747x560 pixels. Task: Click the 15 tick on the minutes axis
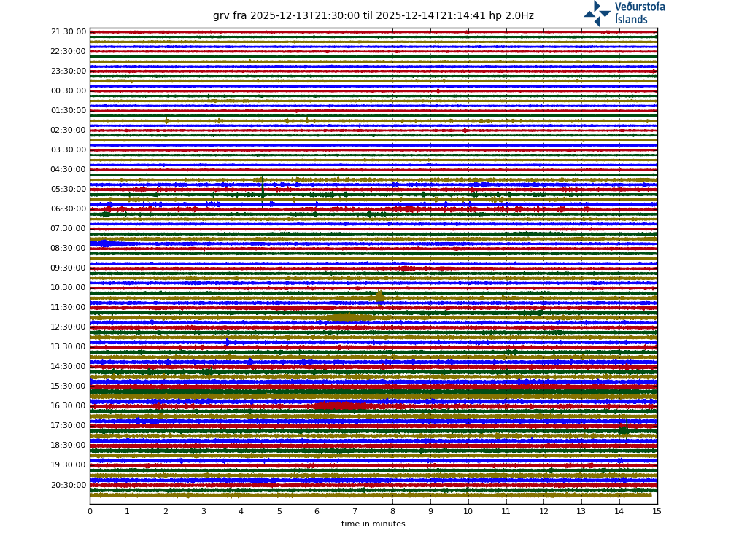click(657, 511)
